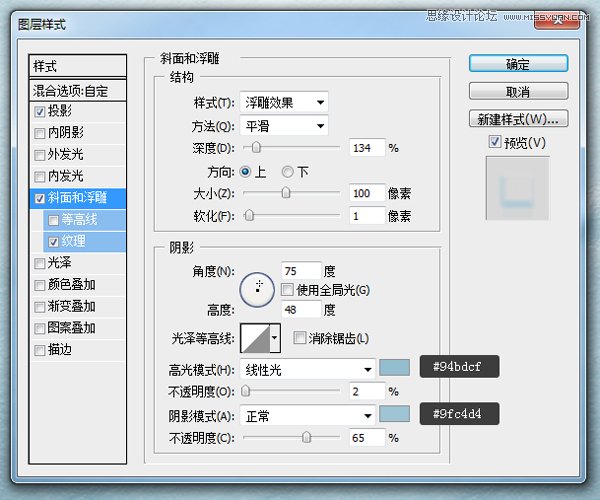Image resolution: width=600 pixels, height=500 pixels.
Task: Click highlight opacity field showing 2
Action: tap(367, 391)
